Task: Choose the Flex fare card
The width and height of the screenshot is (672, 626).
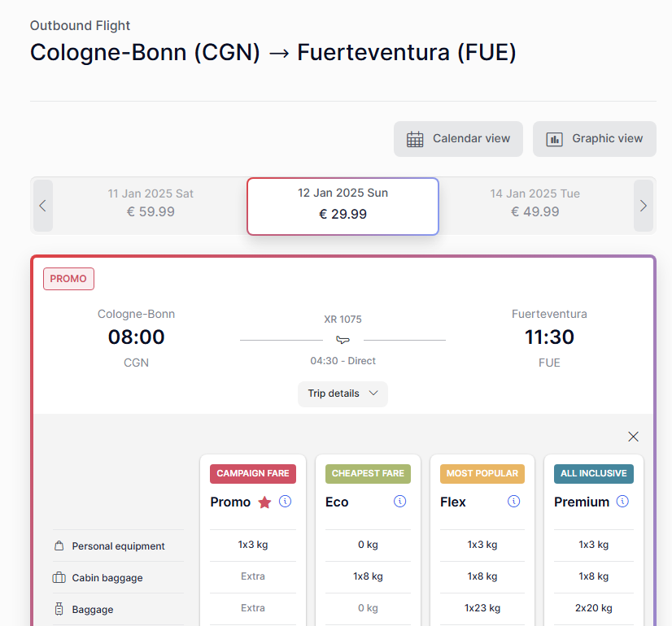Action: (482, 541)
